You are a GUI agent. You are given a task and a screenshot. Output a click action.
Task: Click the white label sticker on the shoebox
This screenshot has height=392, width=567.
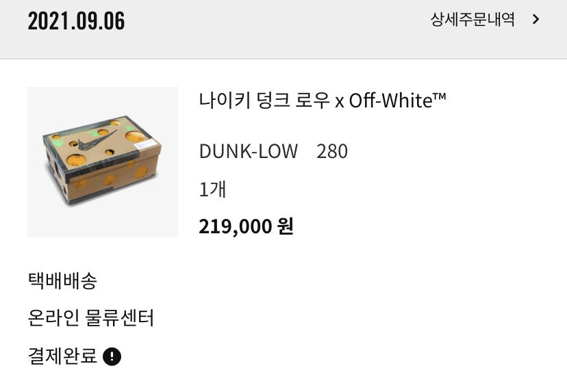point(147,144)
